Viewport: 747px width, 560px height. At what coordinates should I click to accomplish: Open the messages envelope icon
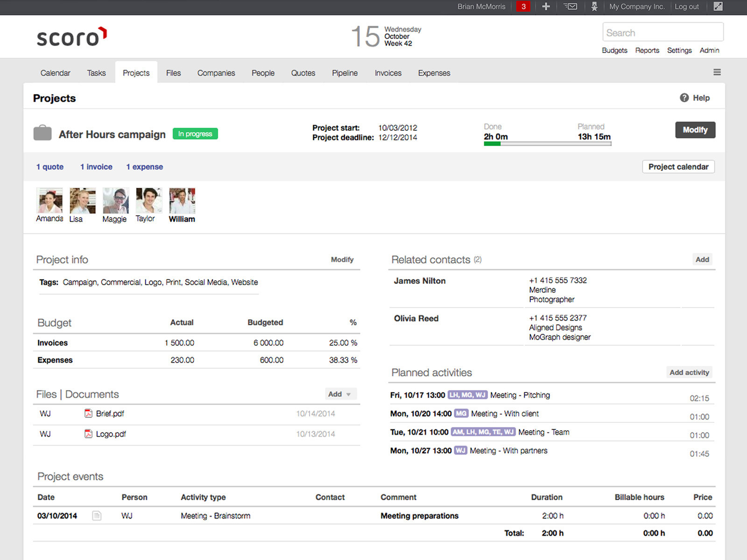pyautogui.click(x=570, y=7)
